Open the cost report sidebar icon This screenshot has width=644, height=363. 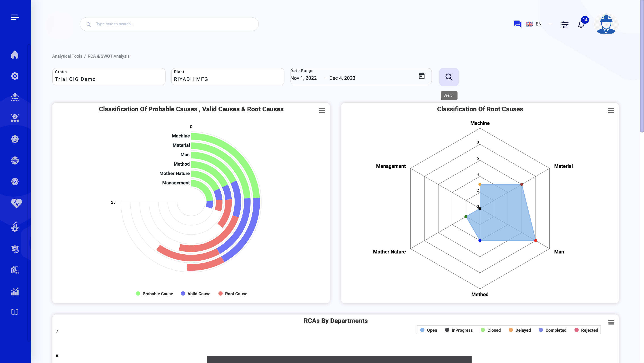pos(15,270)
